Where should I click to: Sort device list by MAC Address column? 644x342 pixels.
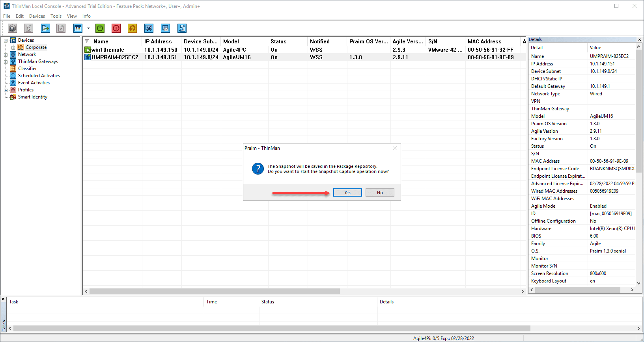pos(493,41)
